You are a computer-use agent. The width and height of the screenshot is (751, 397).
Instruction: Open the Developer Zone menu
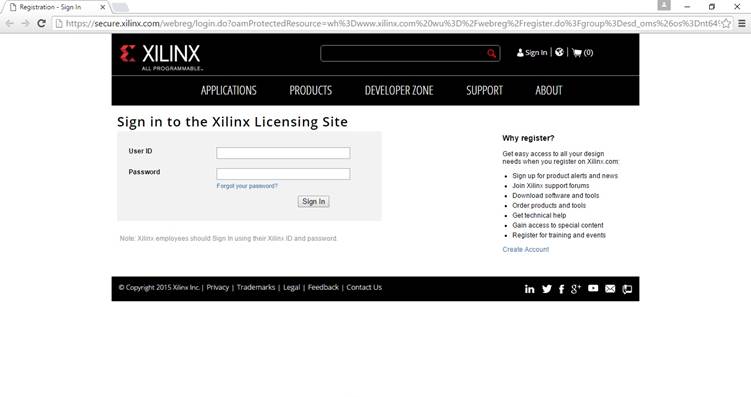coord(399,91)
